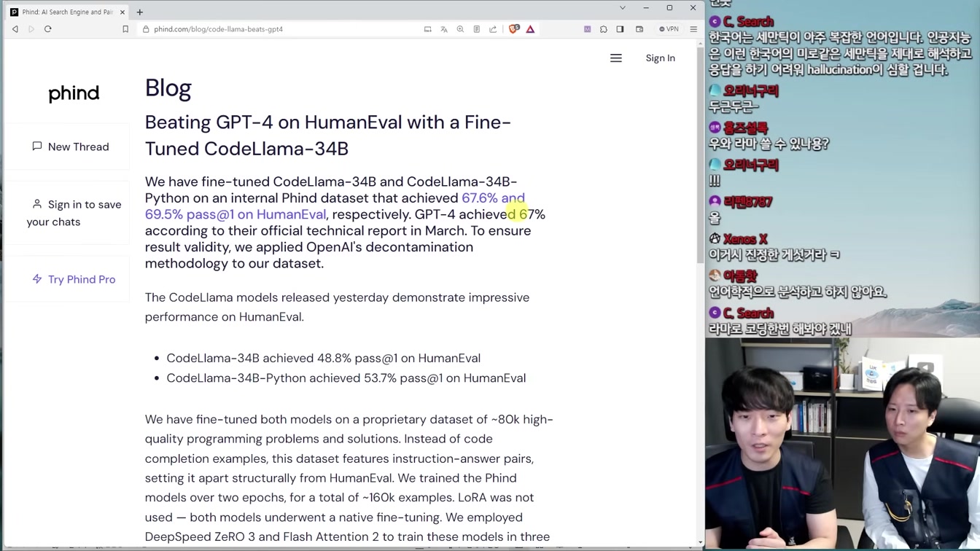Click the Brave Rewards triangle icon
This screenshot has height=551, width=980.
pyautogui.click(x=530, y=29)
